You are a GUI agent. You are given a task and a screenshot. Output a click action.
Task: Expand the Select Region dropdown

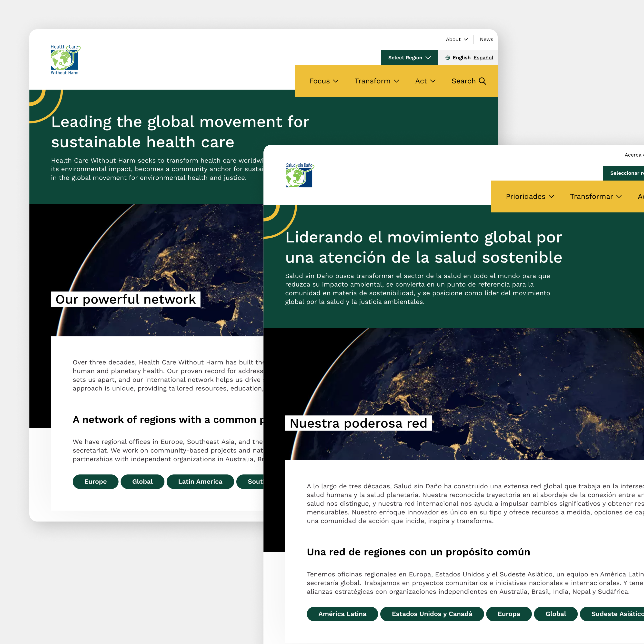coord(409,57)
